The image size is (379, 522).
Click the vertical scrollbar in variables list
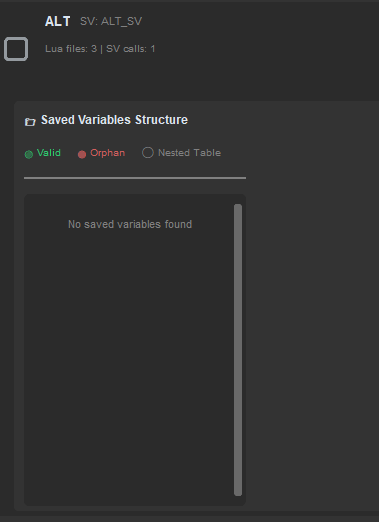click(x=238, y=350)
